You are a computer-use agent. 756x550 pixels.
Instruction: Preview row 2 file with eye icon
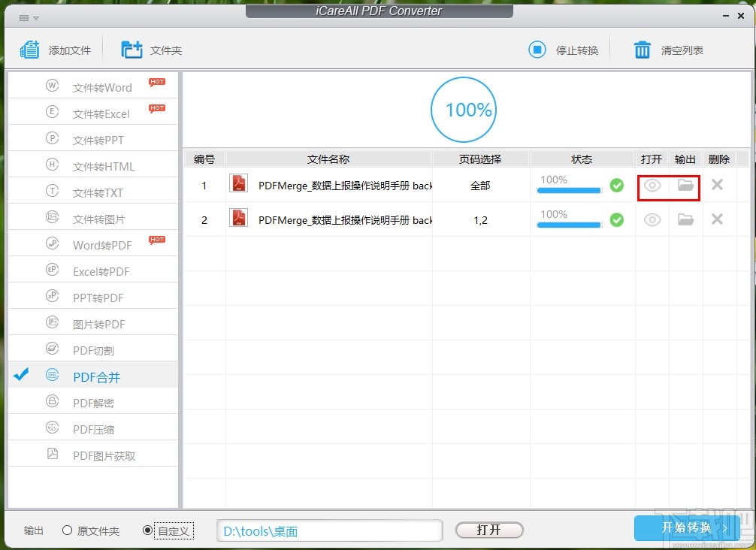point(652,220)
